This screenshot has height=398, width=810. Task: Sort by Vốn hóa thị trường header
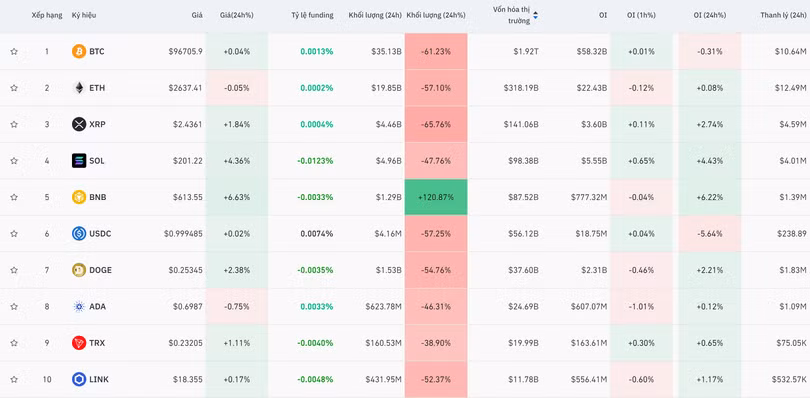click(x=511, y=16)
